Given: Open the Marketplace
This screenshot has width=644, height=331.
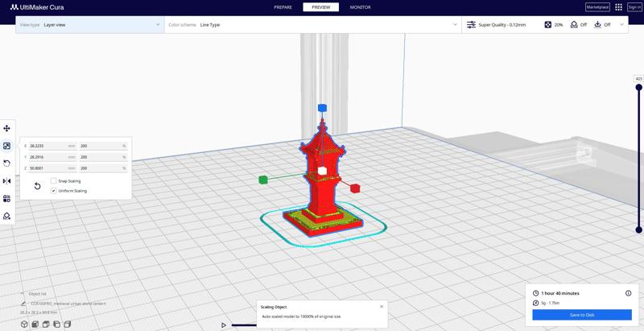Looking at the screenshot, I should point(597,7).
